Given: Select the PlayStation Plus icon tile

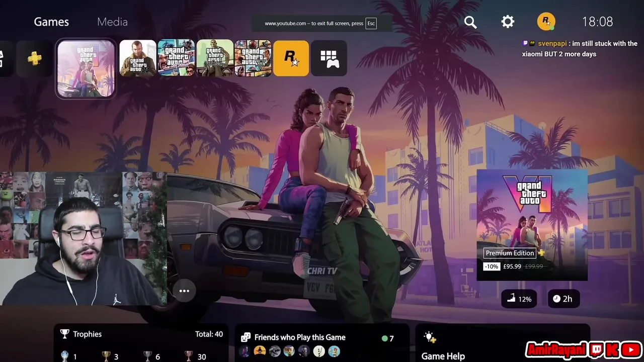Looking at the screenshot, I should (x=34, y=58).
